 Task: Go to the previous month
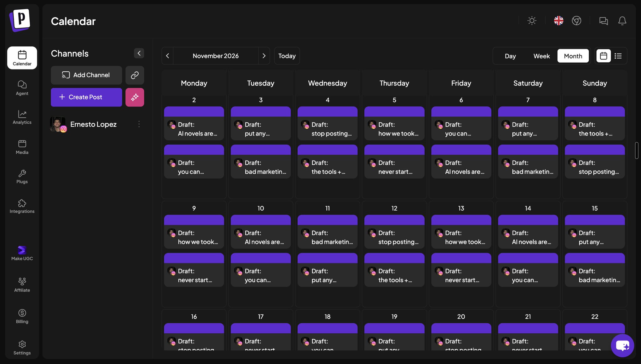coord(167,56)
